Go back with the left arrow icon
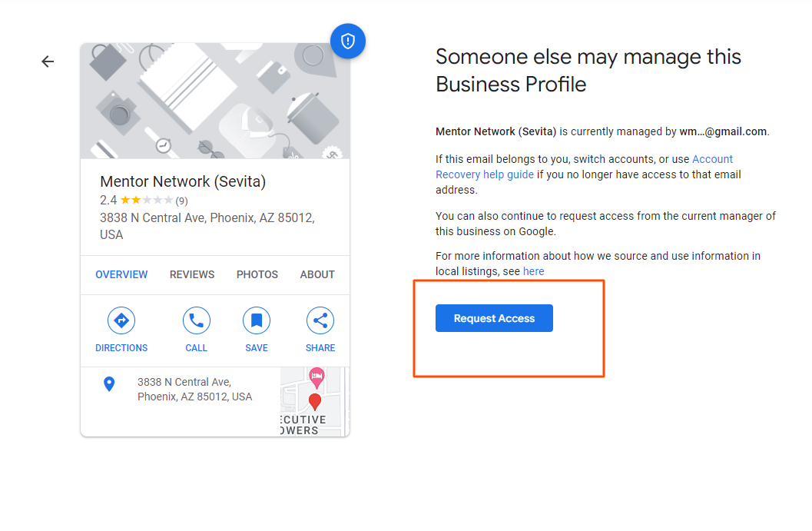This screenshot has height=531, width=812. (x=48, y=61)
